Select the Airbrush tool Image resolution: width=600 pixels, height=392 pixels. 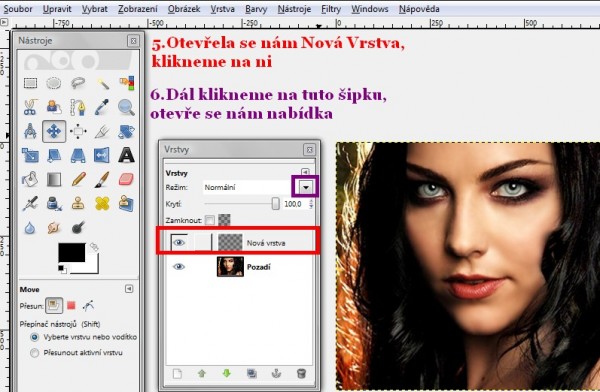pyautogui.click(x=30, y=203)
